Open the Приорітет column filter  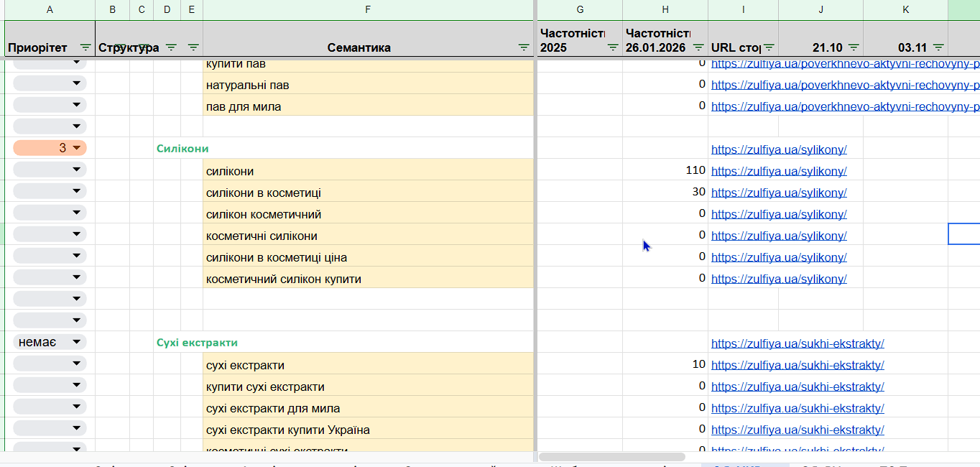85,47
